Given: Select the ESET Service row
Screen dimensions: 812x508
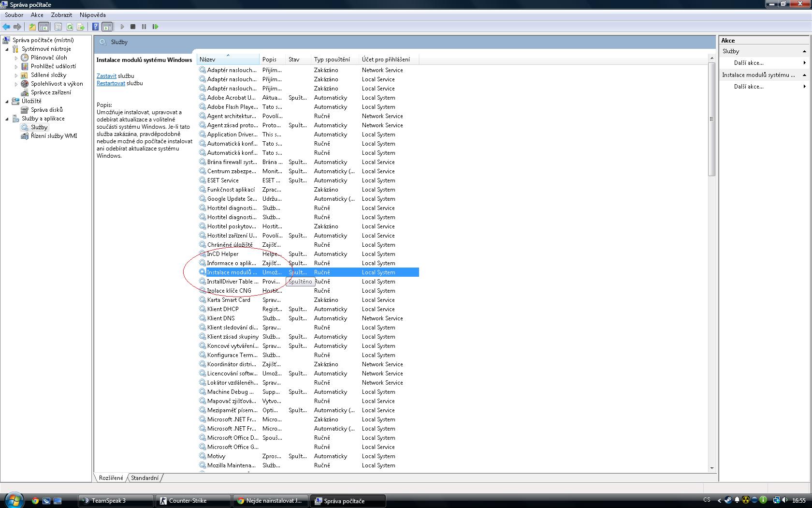Looking at the screenshot, I should [308, 180].
